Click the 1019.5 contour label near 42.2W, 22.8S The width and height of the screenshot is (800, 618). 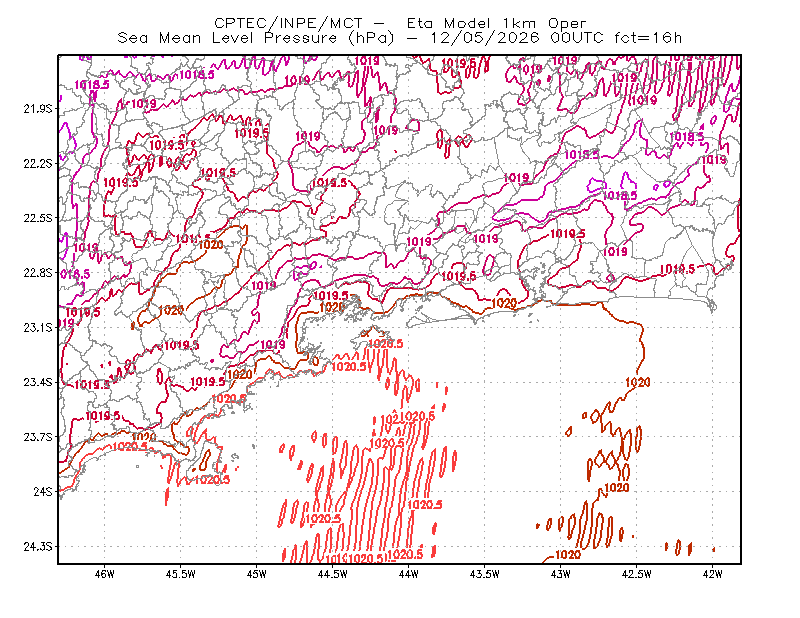click(677, 269)
